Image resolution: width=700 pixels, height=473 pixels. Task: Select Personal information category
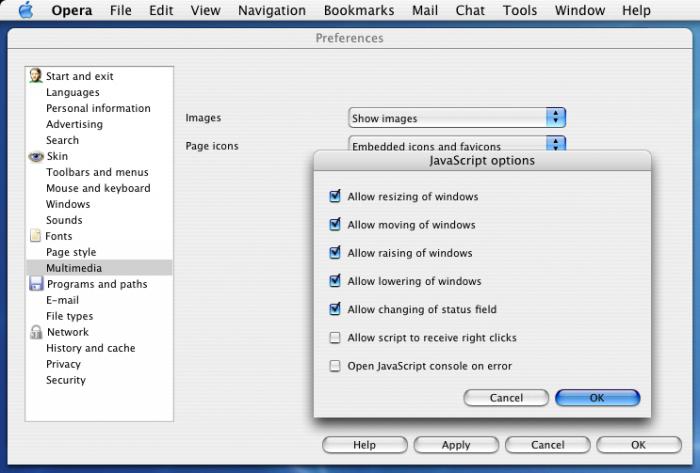[x=98, y=108]
